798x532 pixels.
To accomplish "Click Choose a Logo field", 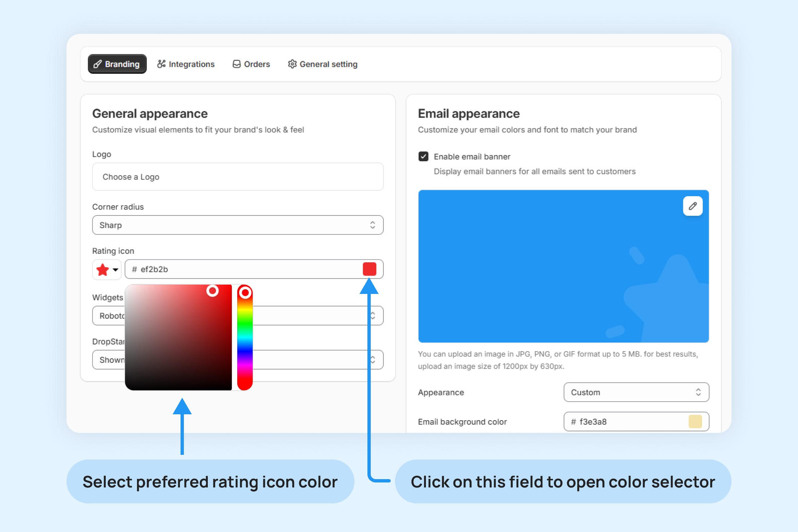I will tap(237, 177).
